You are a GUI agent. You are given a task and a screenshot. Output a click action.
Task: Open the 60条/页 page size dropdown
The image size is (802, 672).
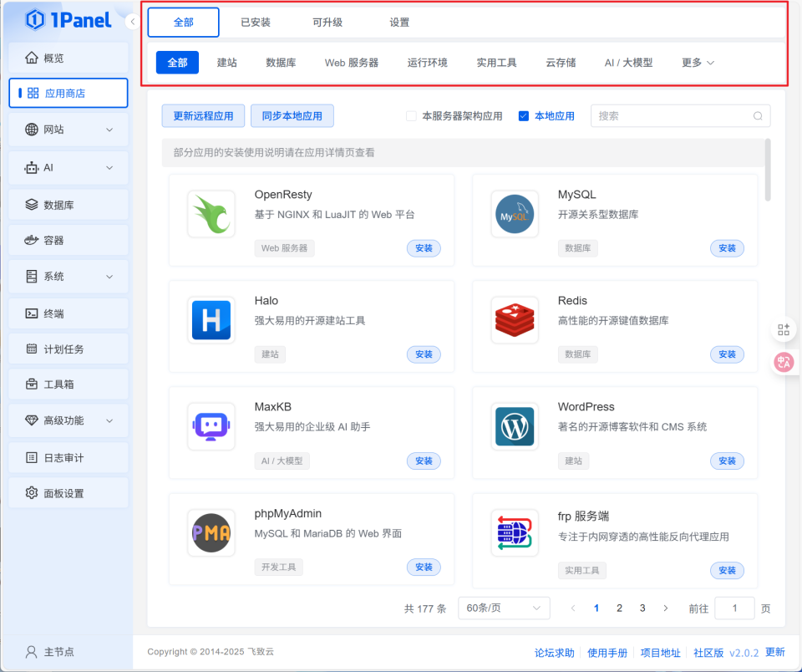[x=504, y=608]
